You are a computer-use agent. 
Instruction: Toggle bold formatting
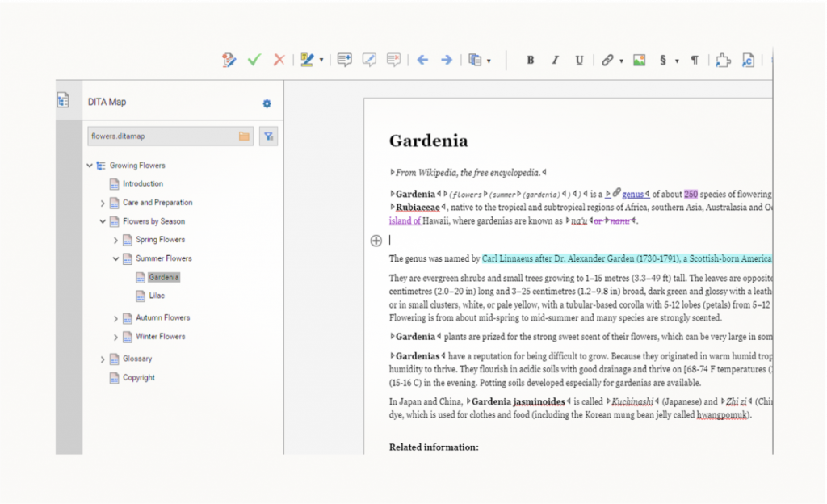[531, 60]
